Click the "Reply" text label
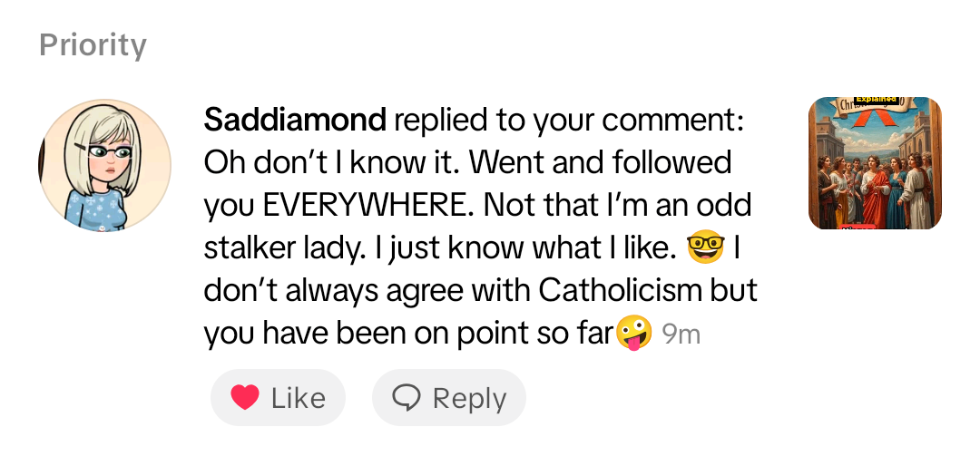This screenshot has height=456, width=980. (469, 398)
